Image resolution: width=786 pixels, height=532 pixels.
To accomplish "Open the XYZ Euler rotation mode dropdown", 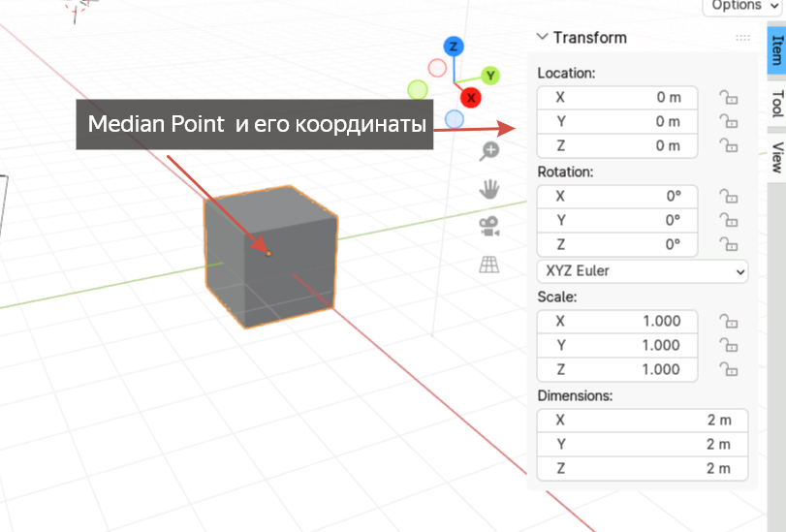I will point(643,271).
